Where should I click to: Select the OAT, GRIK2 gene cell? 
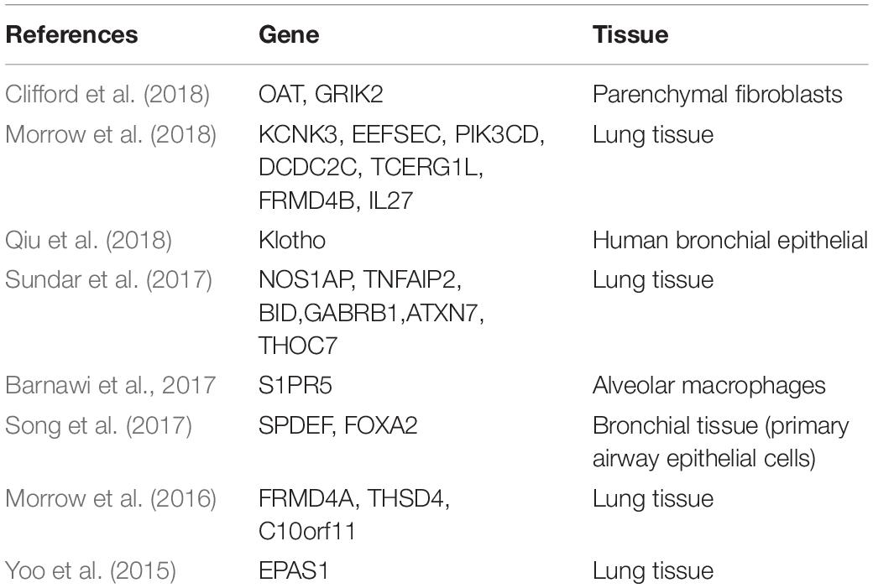pyautogui.click(x=321, y=94)
